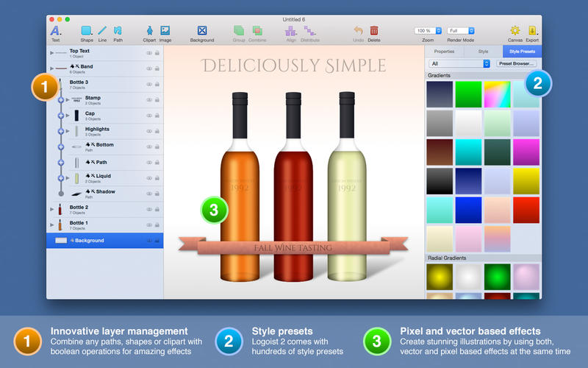
Task: Select the orange wine bottle on canvas
Action: click(x=240, y=188)
